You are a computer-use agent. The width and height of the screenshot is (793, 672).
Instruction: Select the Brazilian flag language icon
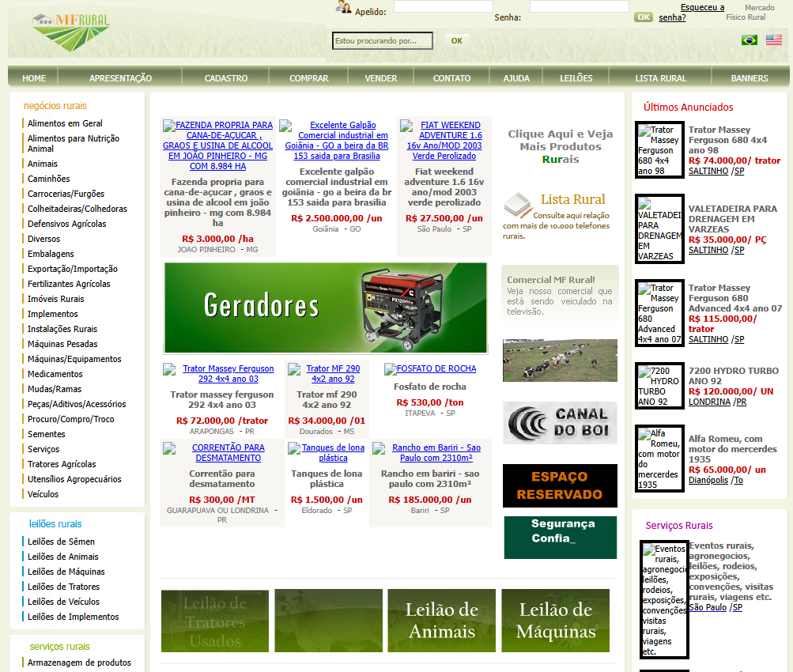pos(749,40)
